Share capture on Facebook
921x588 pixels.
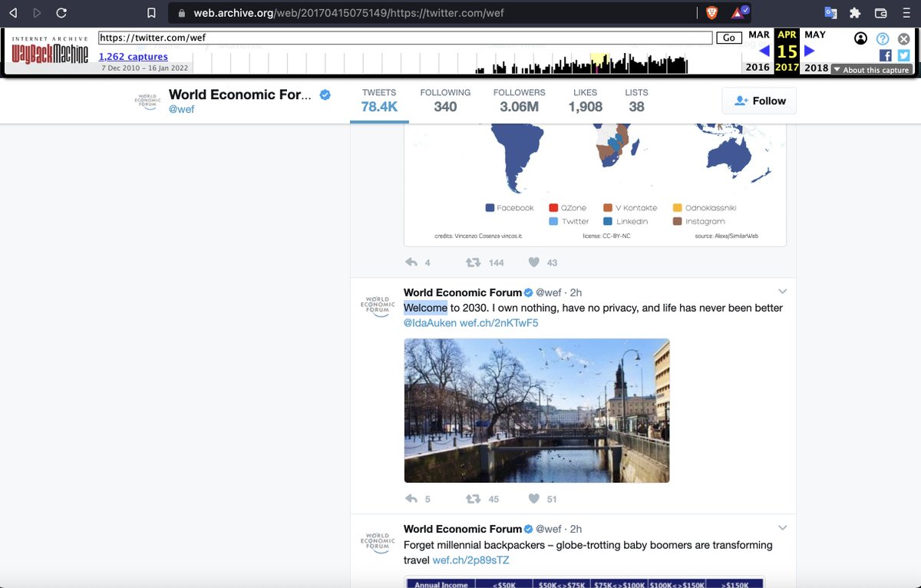886,55
